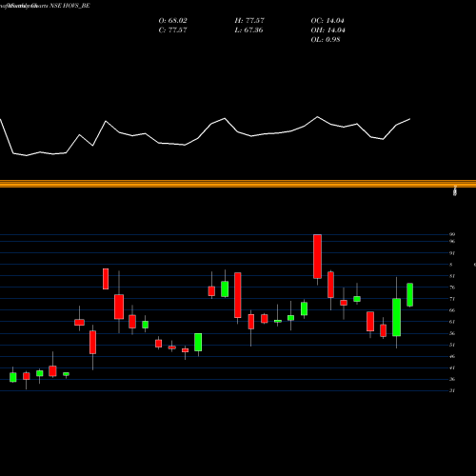Image resolution: width=476 pixels, height=476 pixels.
Task: Click the 81 price axis label
Action: [x=452, y=276]
